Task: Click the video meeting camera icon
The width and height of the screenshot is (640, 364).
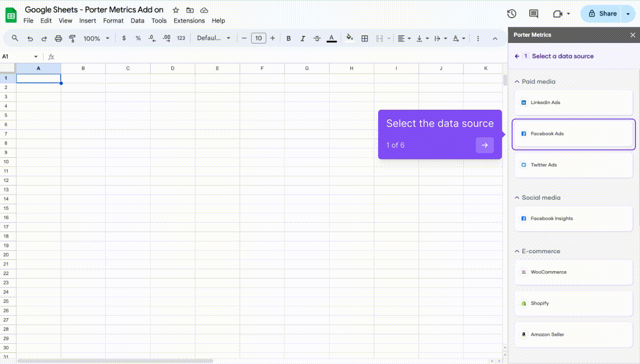Action: [x=558, y=14]
